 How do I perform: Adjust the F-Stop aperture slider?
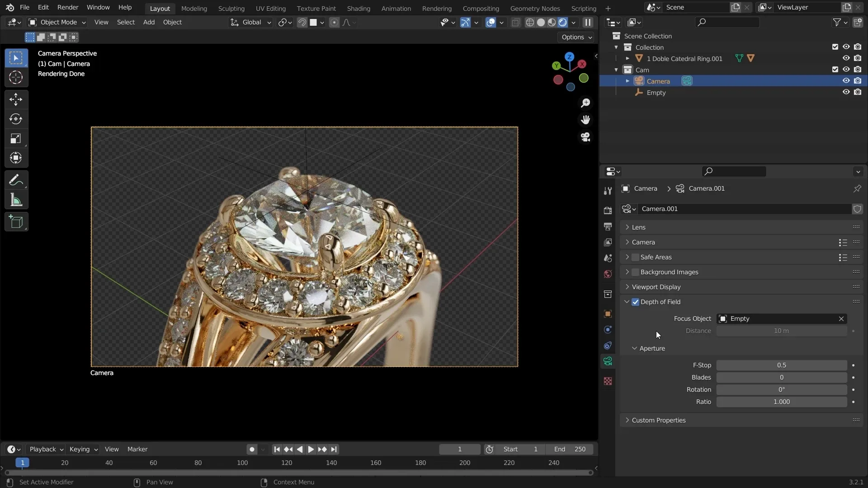pos(782,365)
